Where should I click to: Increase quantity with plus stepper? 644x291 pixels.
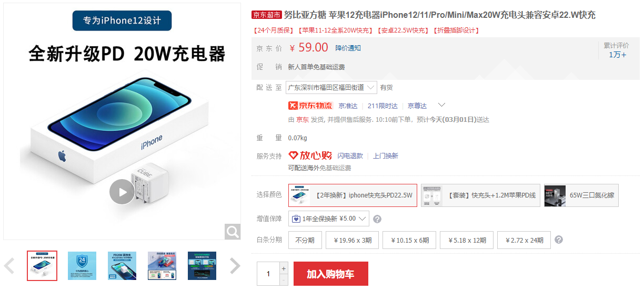tap(284, 268)
